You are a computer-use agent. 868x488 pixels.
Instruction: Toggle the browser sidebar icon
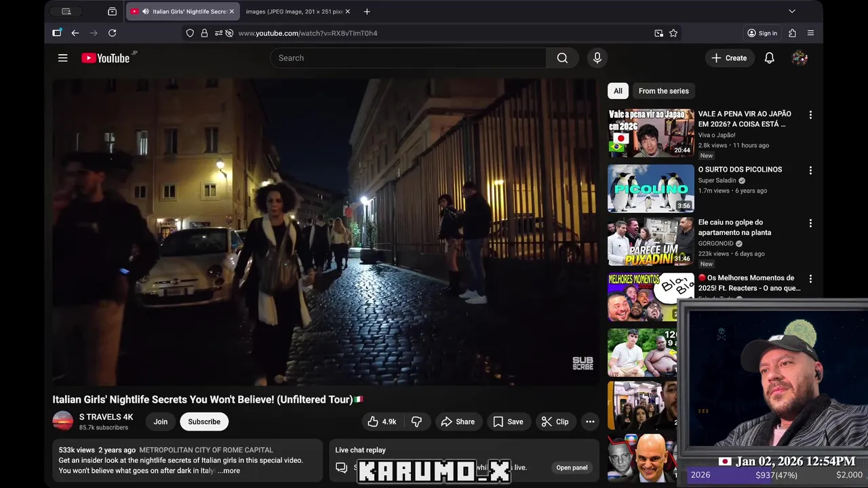pyautogui.click(x=57, y=33)
